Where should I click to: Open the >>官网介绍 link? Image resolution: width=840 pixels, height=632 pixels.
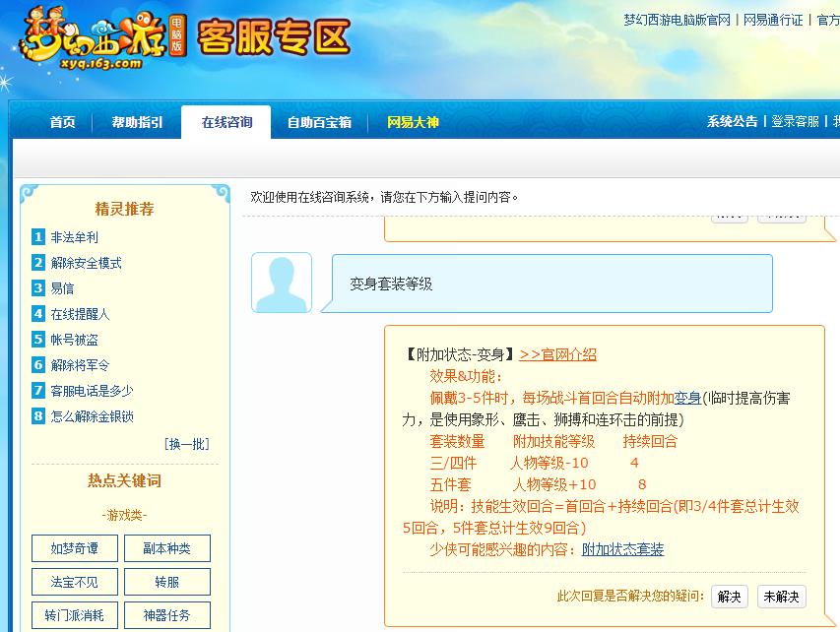[557, 354]
